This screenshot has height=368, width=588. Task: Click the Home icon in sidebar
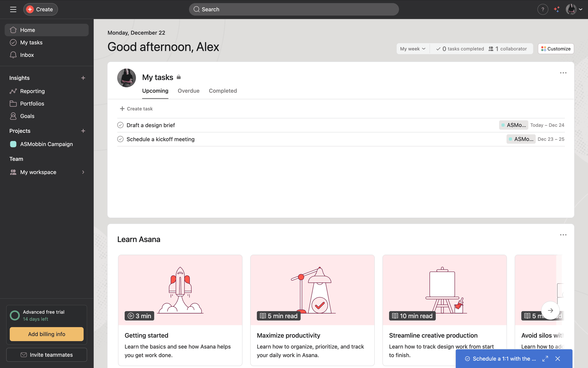pyautogui.click(x=13, y=30)
